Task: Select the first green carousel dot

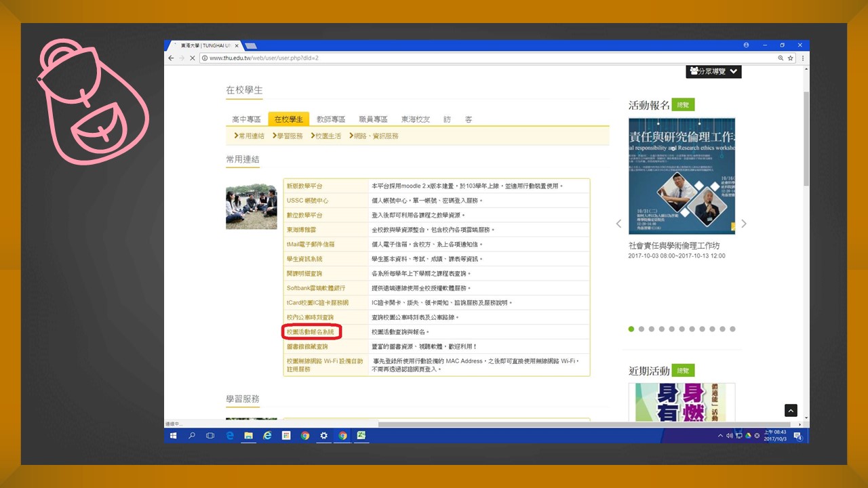Action: [631, 329]
